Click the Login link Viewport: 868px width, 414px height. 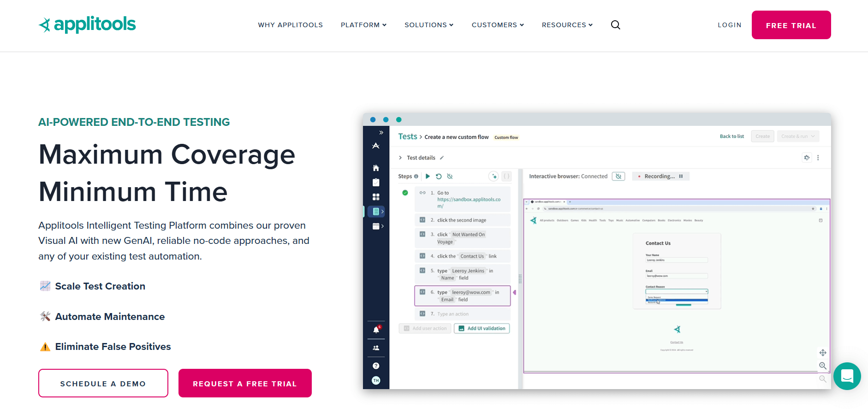[x=730, y=25]
